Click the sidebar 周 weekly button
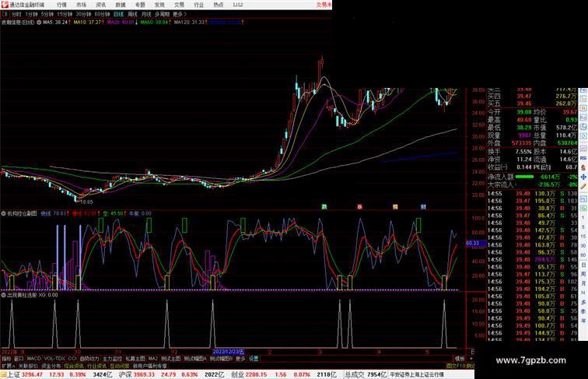This screenshot has width=588, height=379. tap(583, 274)
